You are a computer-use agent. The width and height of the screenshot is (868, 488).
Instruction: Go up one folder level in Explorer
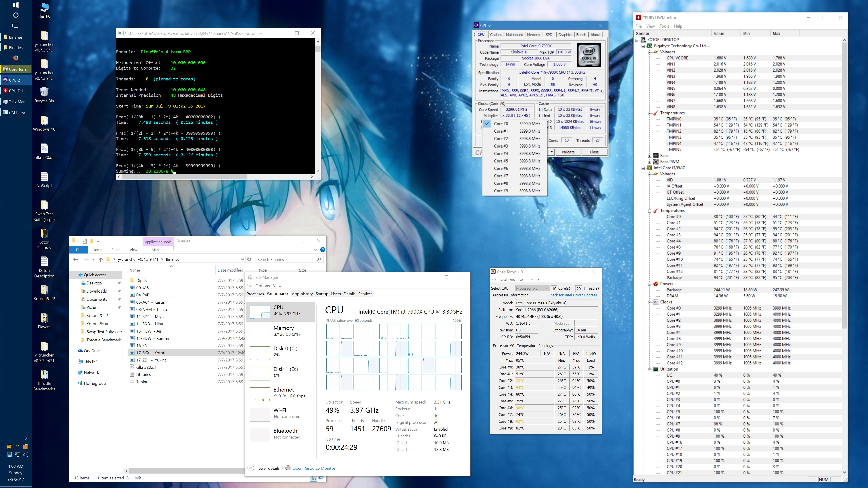click(x=100, y=259)
